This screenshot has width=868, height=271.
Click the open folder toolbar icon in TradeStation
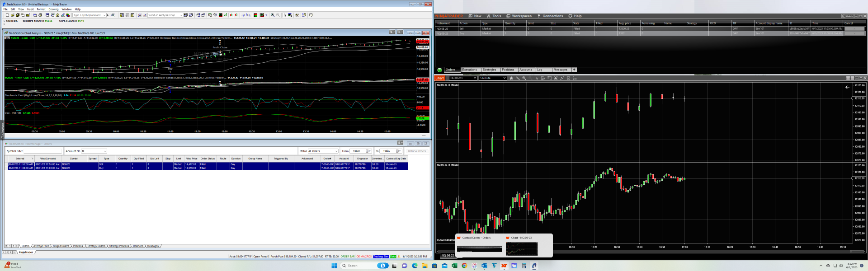[x=12, y=15]
